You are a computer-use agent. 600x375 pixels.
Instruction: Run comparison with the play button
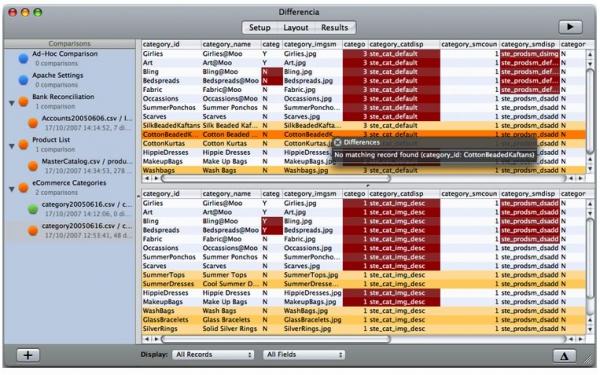click(570, 27)
